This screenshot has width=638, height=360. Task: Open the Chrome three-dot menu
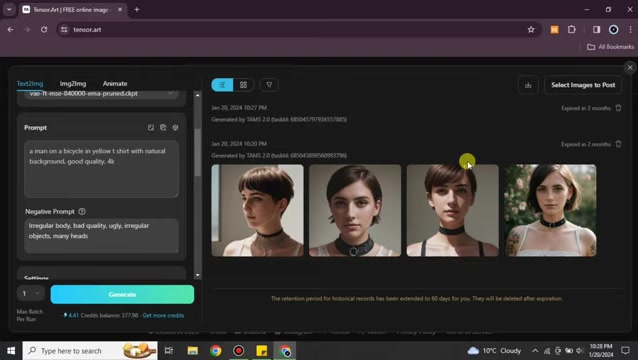pos(630,29)
